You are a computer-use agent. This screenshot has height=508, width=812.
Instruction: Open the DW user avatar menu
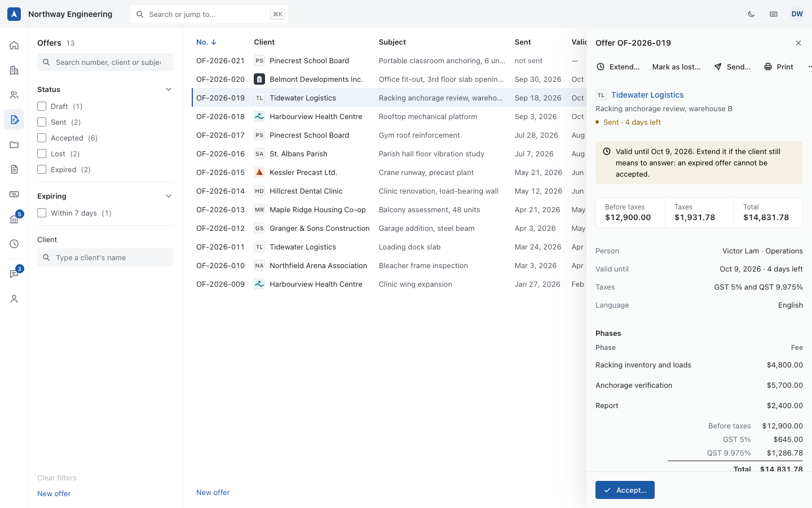[x=797, y=14]
